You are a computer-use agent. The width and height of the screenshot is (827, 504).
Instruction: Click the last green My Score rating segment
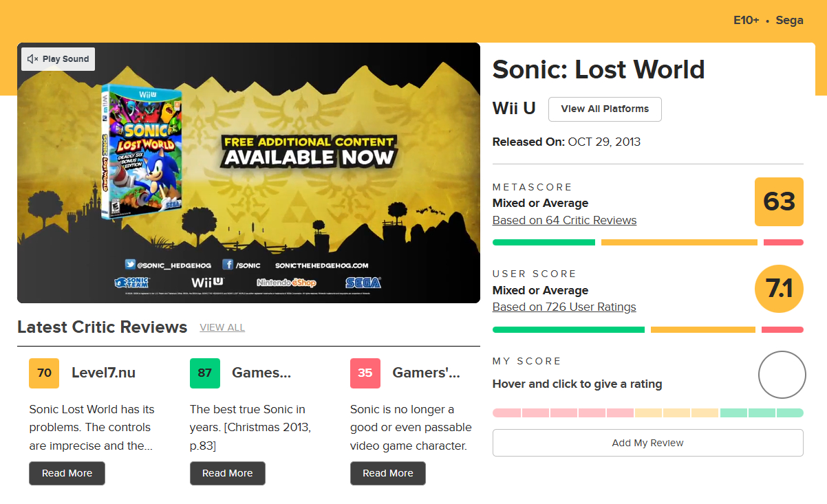(790, 413)
